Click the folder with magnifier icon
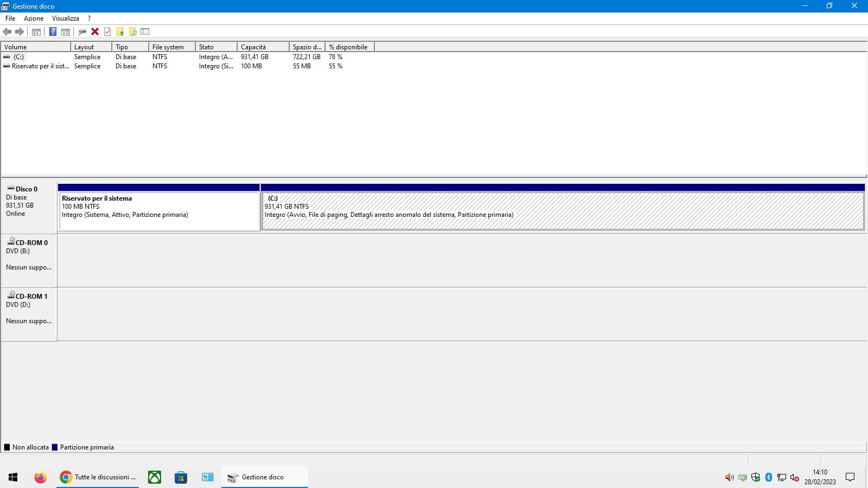The width and height of the screenshot is (868, 488). pos(132,31)
